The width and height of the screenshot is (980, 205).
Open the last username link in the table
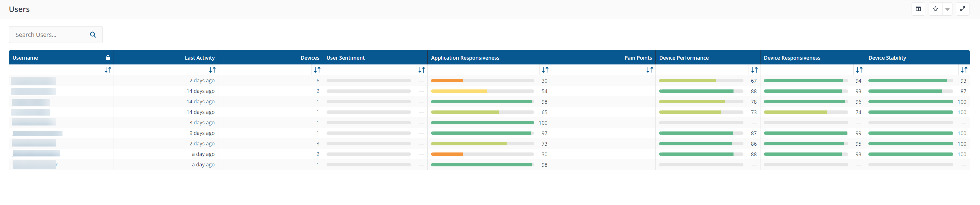[x=35, y=165]
